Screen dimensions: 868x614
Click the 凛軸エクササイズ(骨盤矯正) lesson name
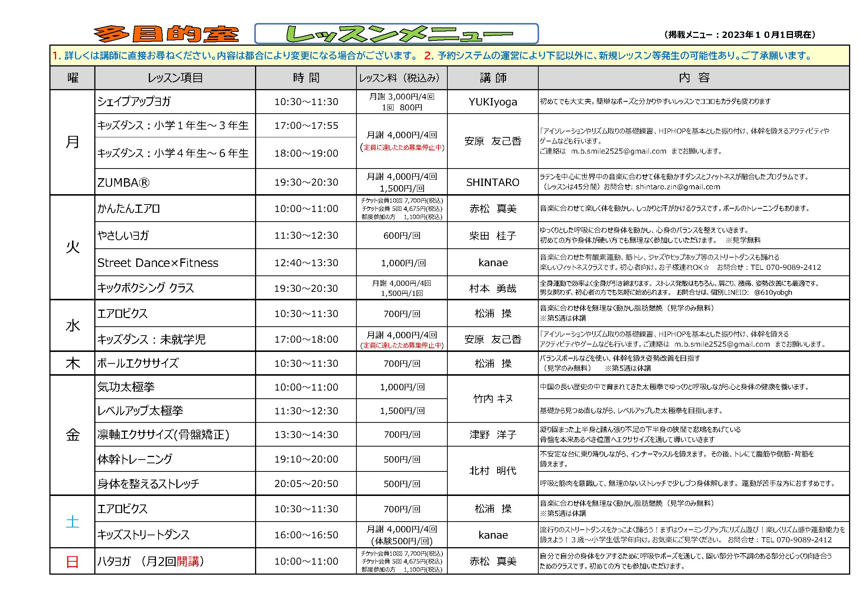click(163, 435)
